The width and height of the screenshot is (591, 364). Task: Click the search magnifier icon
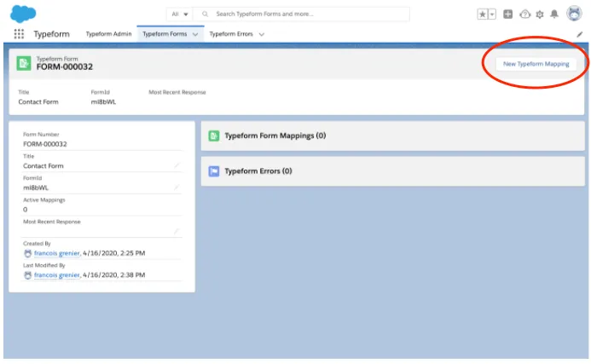click(205, 14)
